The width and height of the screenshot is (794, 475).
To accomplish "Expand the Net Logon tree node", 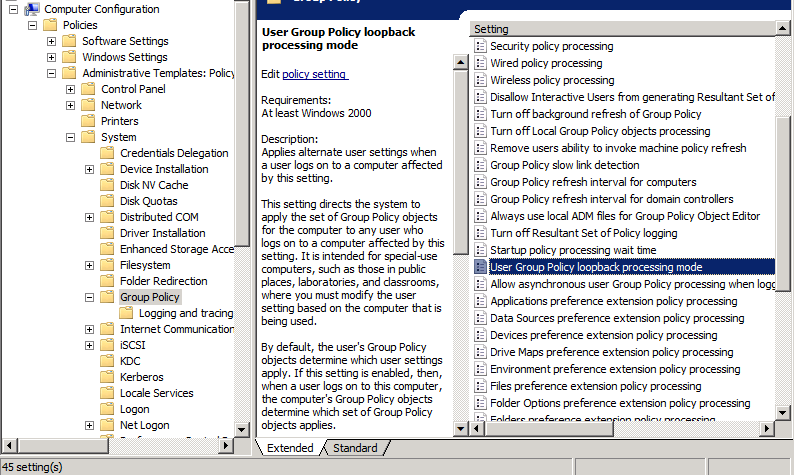I will point(90,425).
